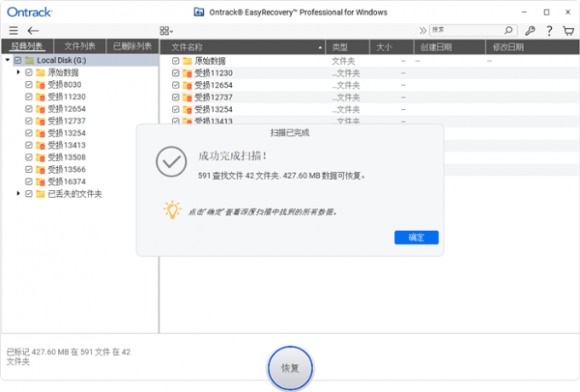Switch to the 经典列表 tab
Image resolution: width=580 pixels, height=392 pixels.
tap(27, 47)
